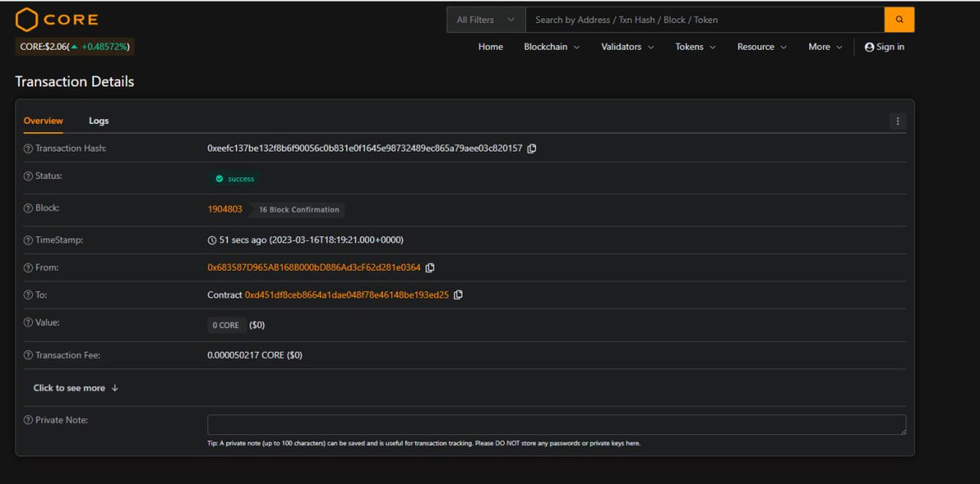Click the CORE price ticker

coord(73,47)
